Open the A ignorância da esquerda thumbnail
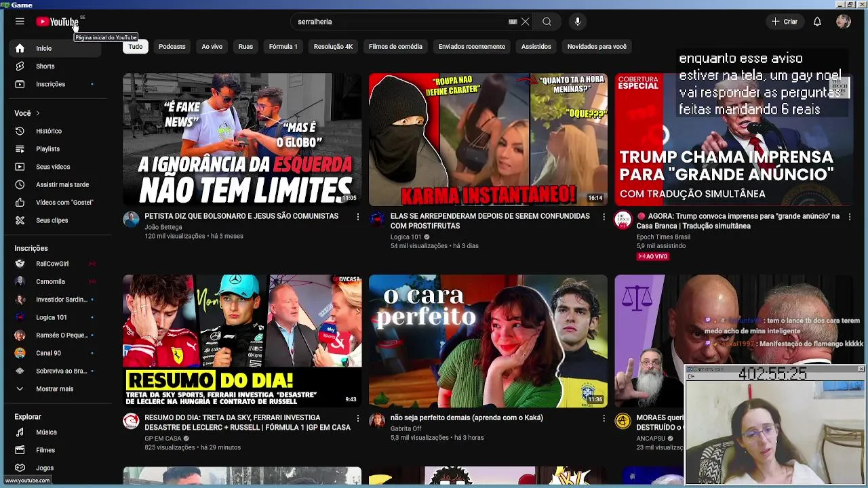This screenshot has height=488, width=868. point(242,139)
